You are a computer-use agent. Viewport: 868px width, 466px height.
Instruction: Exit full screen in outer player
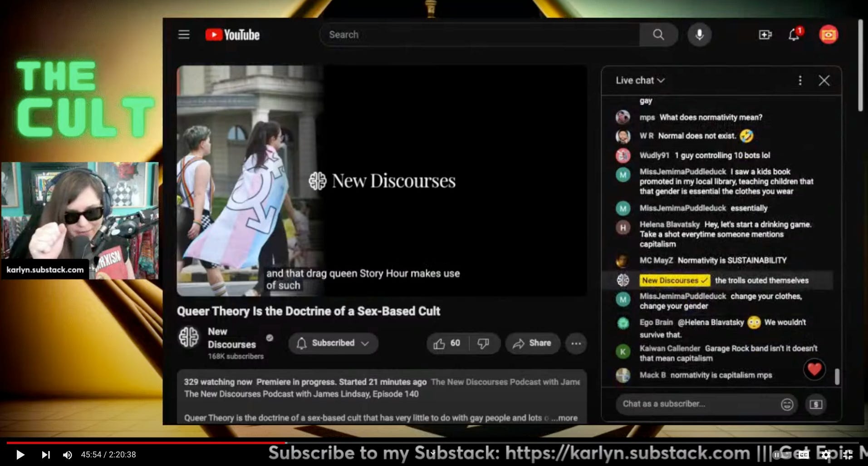click(x=848, y=455)
